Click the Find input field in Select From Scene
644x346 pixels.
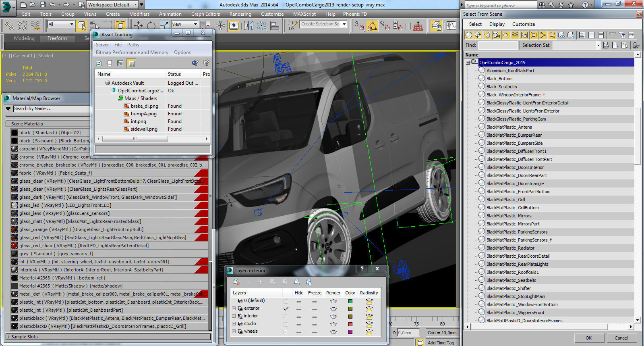pyautogui.click(x=498, y=45)
